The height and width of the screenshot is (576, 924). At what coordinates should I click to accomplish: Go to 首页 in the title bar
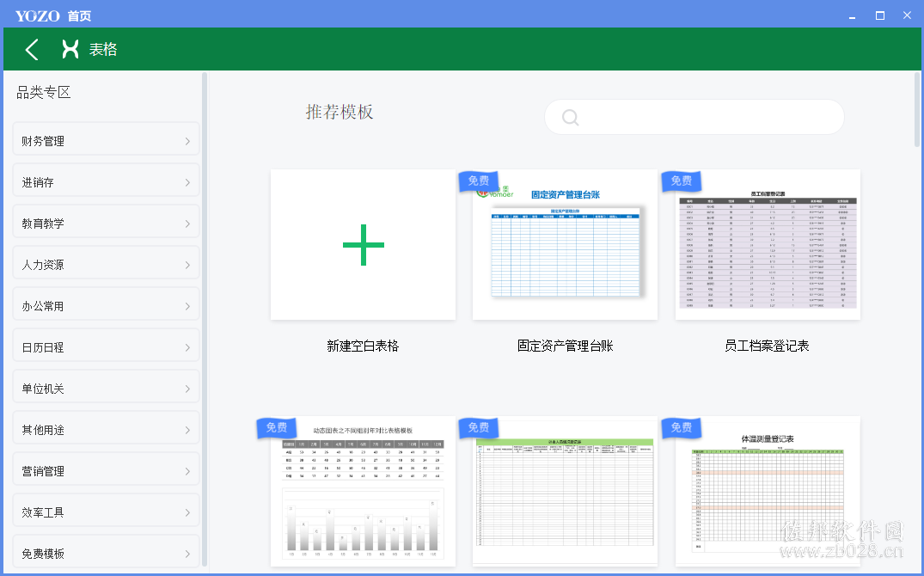coord(80,16)
